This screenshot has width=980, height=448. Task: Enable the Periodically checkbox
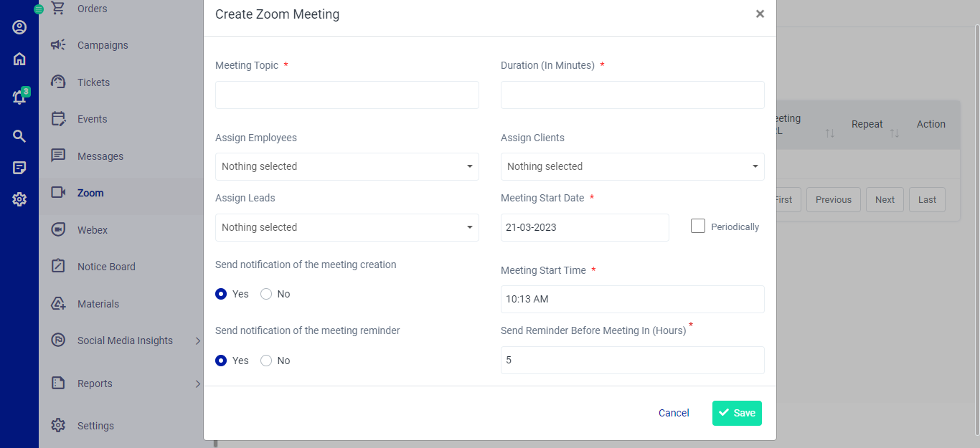698,227
